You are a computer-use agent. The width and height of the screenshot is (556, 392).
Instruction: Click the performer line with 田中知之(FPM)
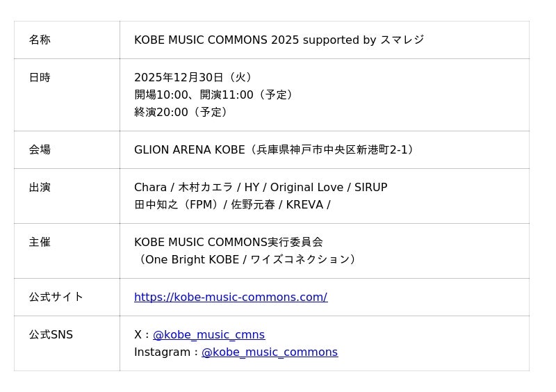(231, 205)
